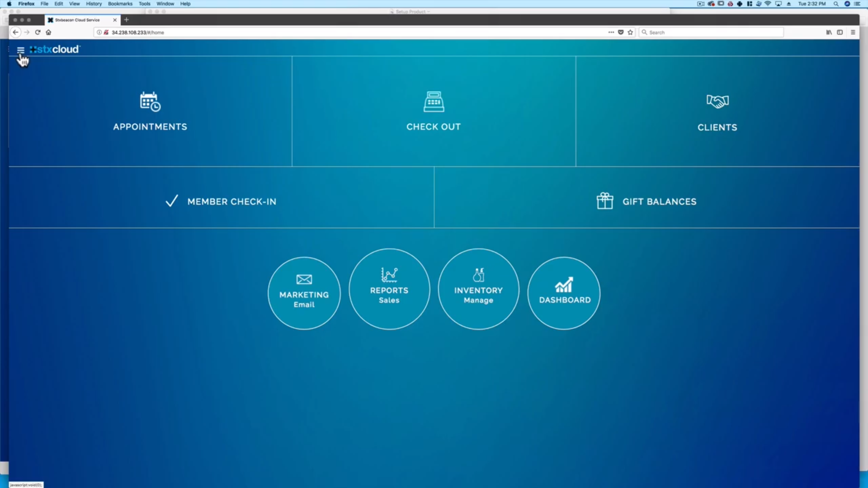The height and width of the screenshot is (488, 868).
Task: Open Firefox application menu button
Action: pyautogui.click(x=853, y=32)
